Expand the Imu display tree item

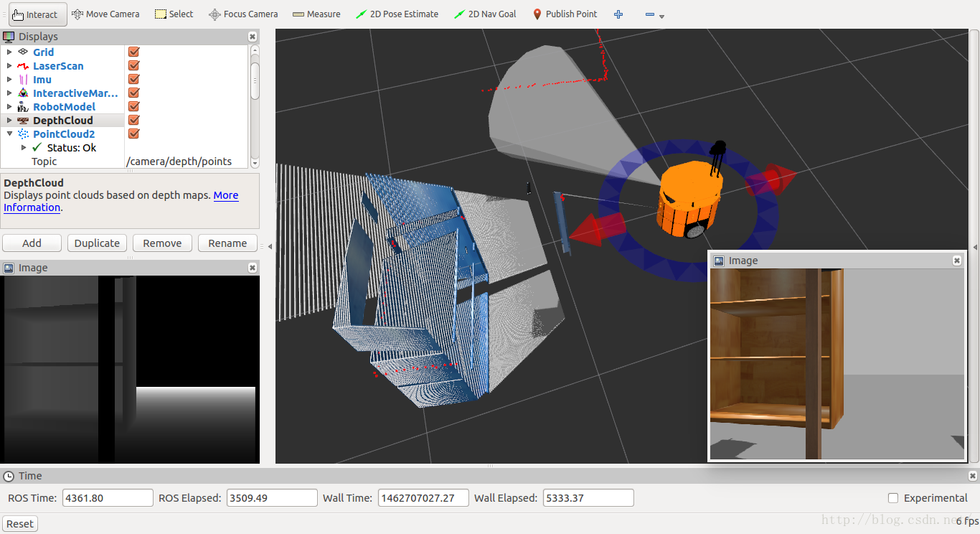click(9, 79)
